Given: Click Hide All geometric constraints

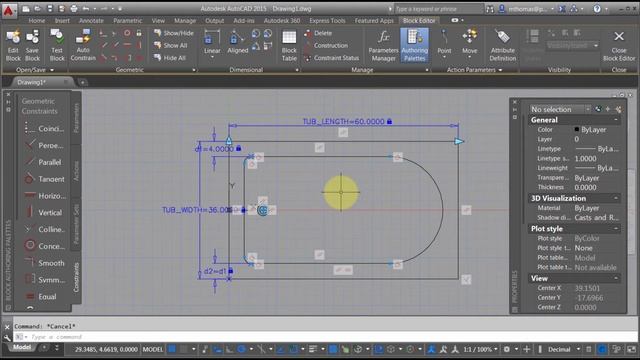Looking at the screenshot, I should (x=170, y=58).
